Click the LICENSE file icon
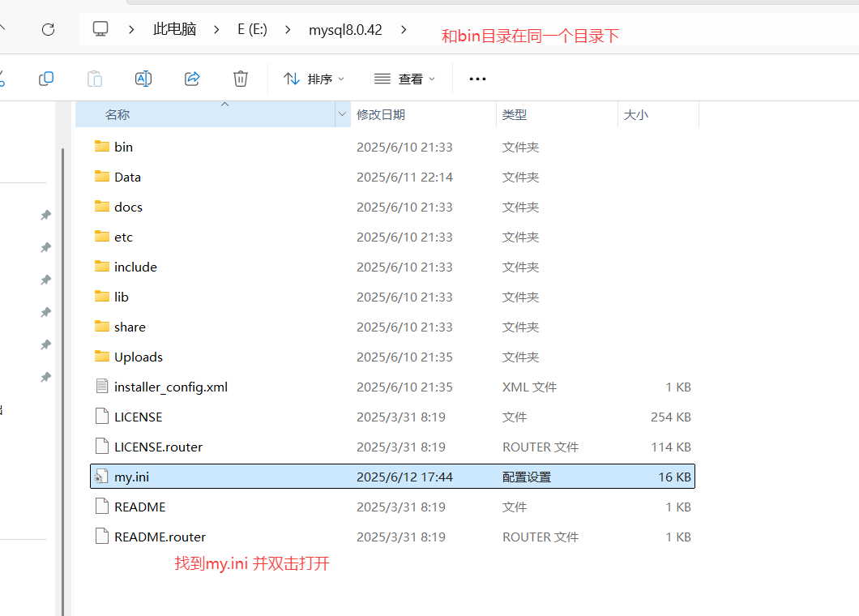 pyautogui.click(x=102, y=417)
